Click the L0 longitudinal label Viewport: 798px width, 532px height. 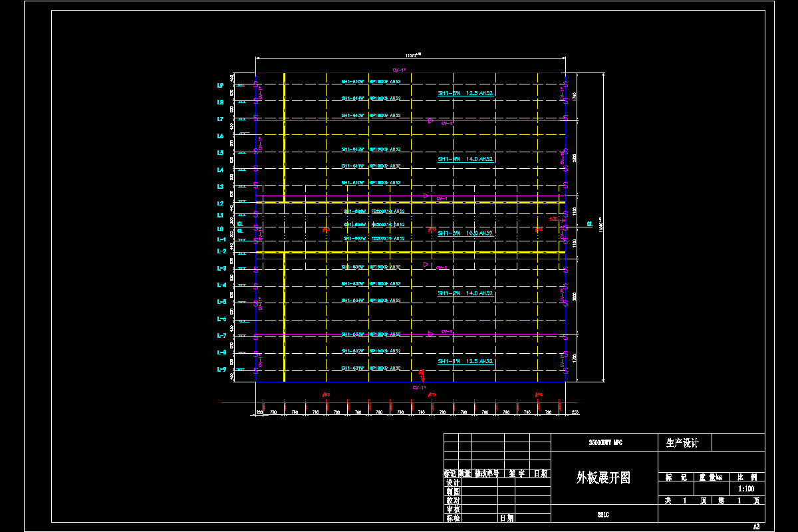[x=220, y=228]
